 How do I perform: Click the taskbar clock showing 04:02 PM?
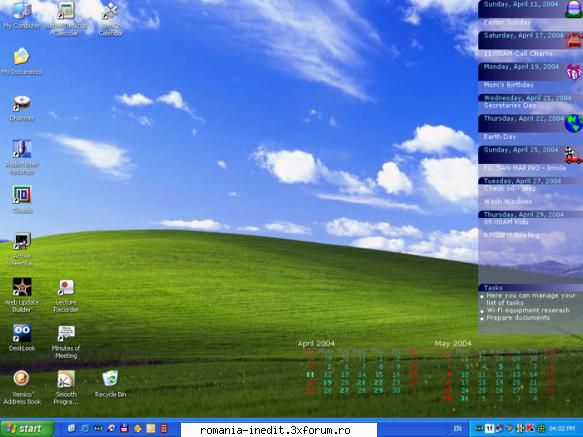561,429
